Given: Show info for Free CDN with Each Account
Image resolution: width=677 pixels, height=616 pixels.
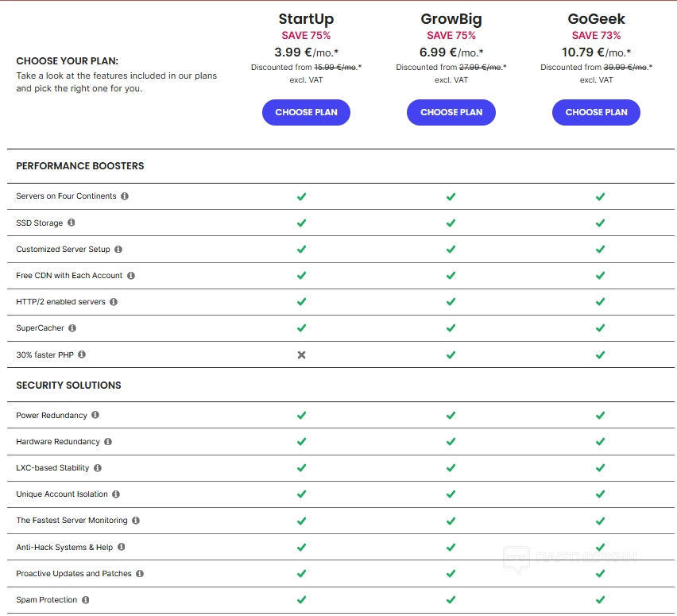Looking at the screenshot, I should tap(131, 276).
